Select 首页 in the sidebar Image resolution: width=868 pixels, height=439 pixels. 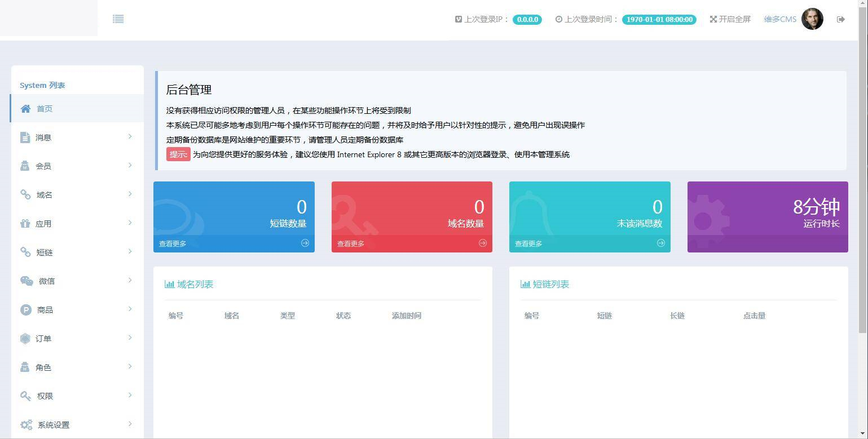click(45, 108)
